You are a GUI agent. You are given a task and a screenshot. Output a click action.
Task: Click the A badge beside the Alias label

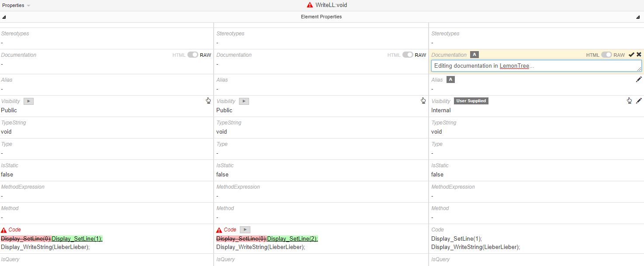(450, 79)
